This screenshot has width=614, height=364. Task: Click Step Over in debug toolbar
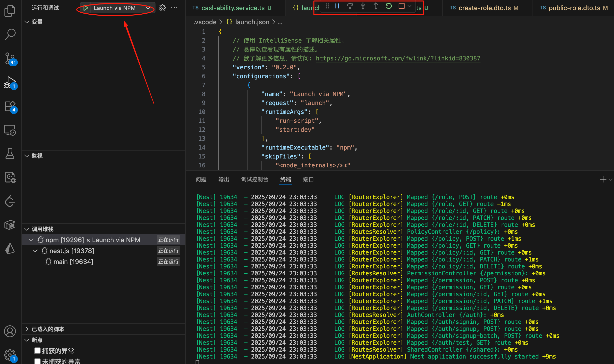coord(350,6)
